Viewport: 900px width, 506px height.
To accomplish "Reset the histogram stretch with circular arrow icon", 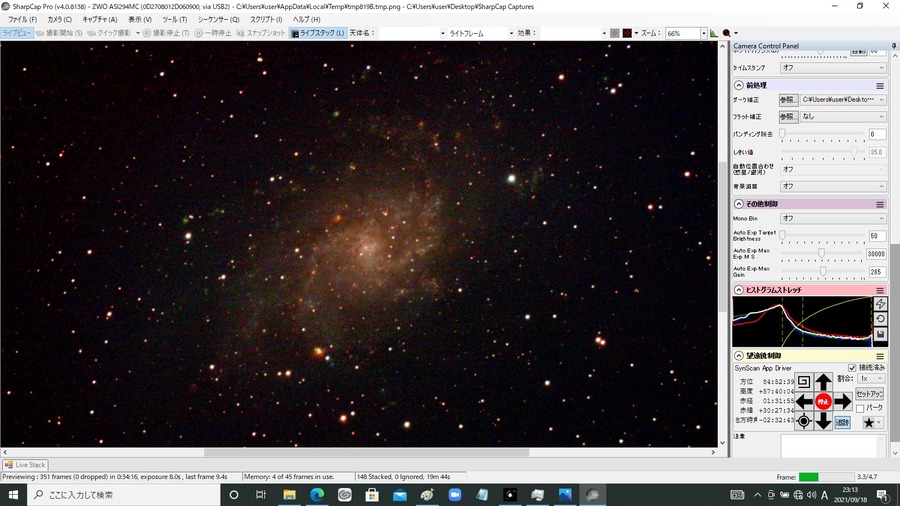I will (x=880, y=319).
